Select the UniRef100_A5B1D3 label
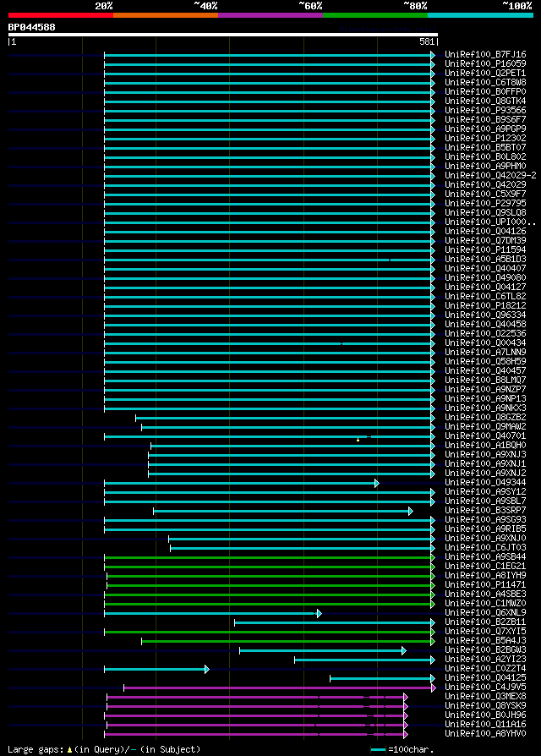 485,260
